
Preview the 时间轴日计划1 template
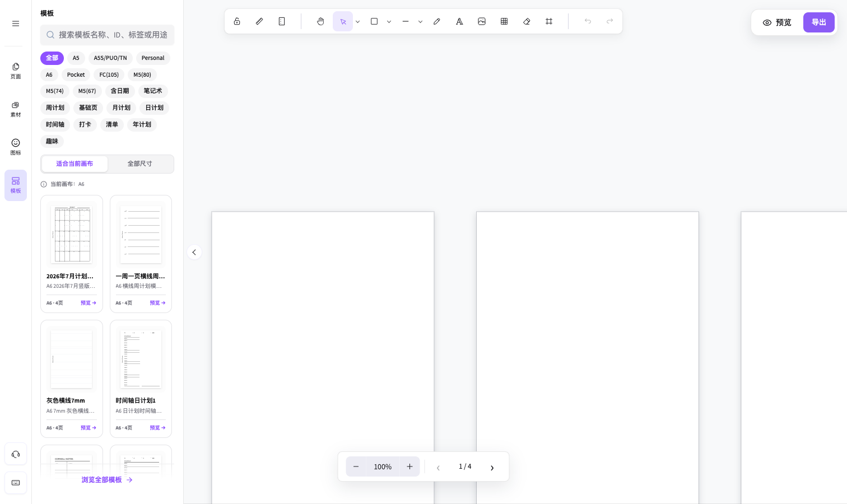coord(157,428)
